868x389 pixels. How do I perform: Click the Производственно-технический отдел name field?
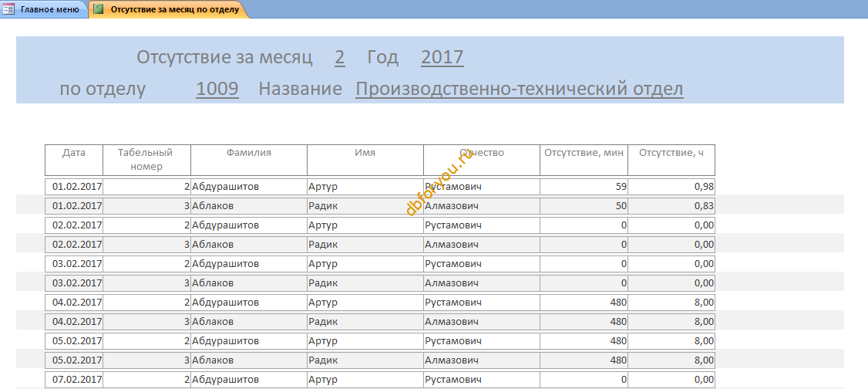click(520, 89)
